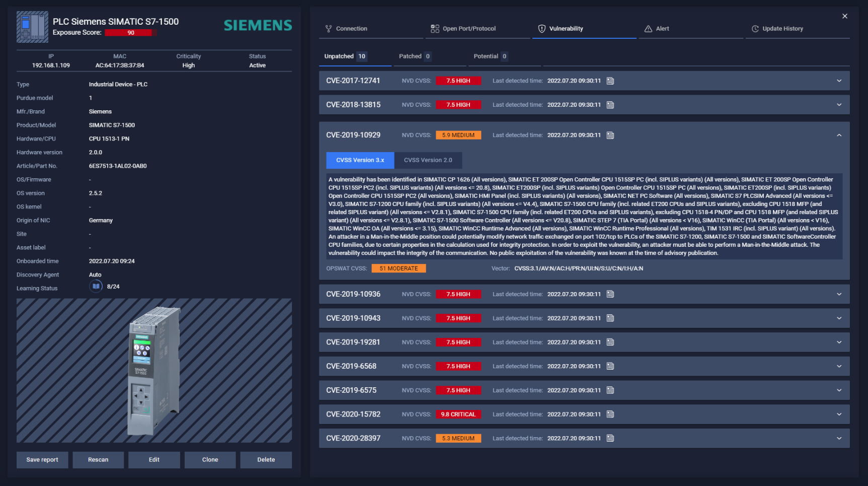Click the IP address 192.168.1.109

coord(51,65)
